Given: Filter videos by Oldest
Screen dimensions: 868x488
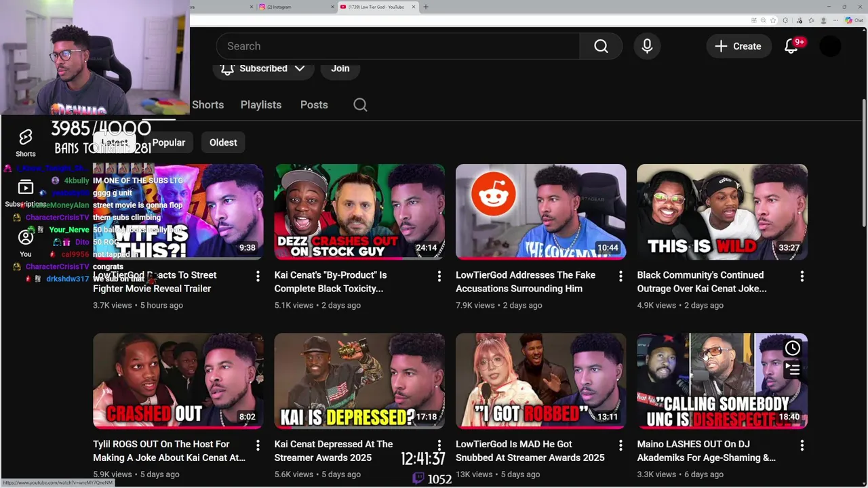Looking at the screenshot, I should (223, 142).
